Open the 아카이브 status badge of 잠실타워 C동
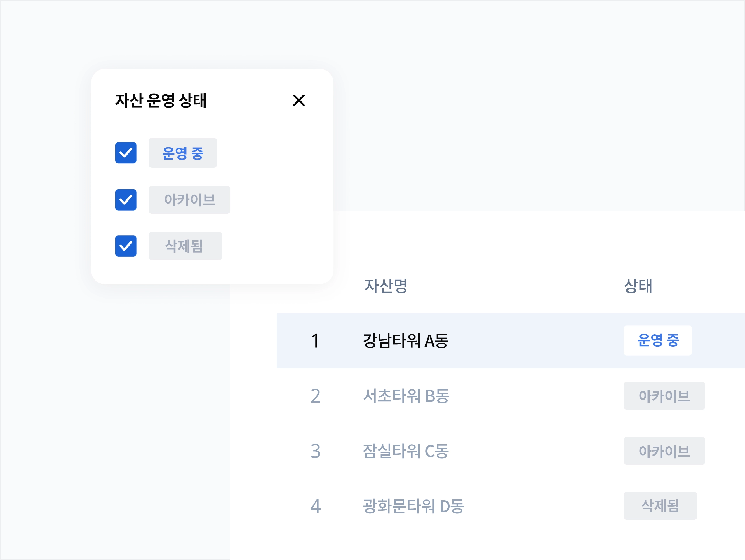The height and width of the screenshot is (560, 745). pos(664,451)
